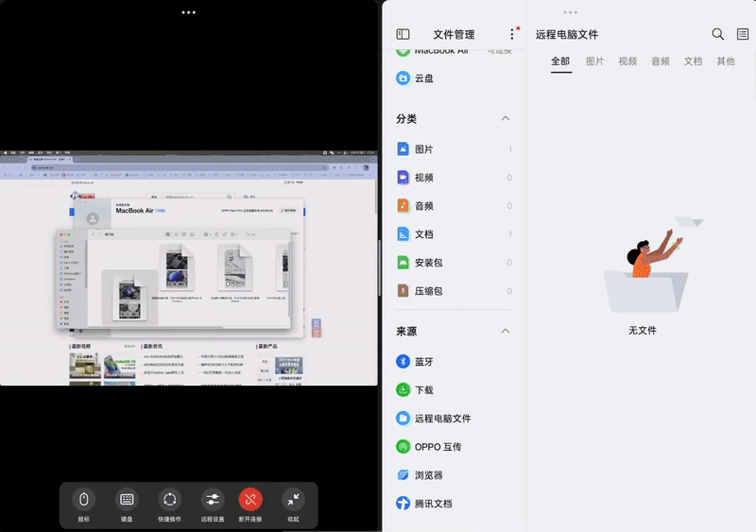Open 腾讯文档 source
The width and height of the screenshot is (756, 532).
(x=454, y=504)
